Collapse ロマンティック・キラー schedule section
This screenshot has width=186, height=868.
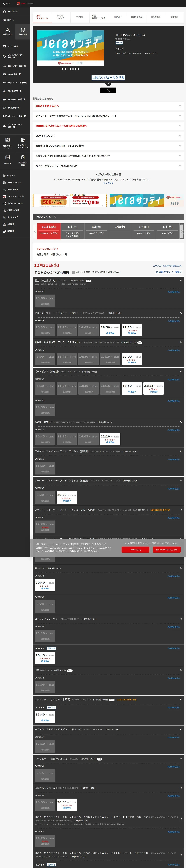(181, 619)
